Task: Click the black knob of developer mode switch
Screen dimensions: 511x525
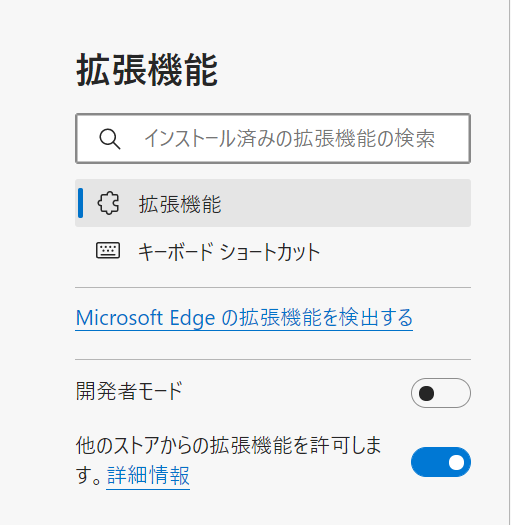Action: point(426,393)
